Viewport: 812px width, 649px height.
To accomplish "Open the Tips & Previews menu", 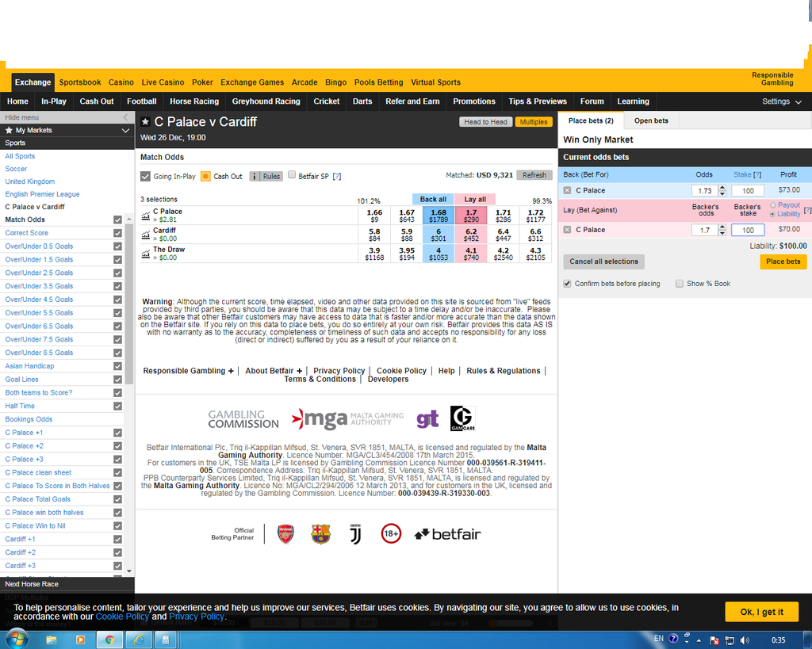I will coord(538,101).
